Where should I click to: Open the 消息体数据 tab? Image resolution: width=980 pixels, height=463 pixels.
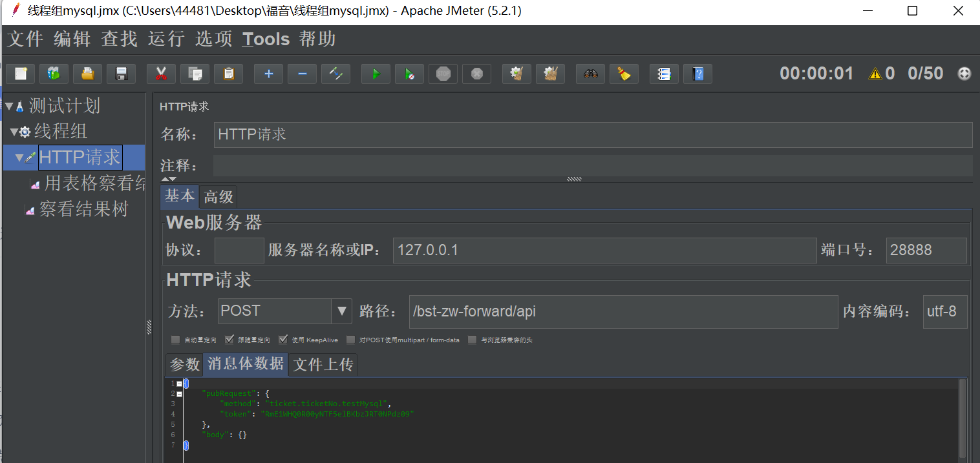click(x=246, y=364)
